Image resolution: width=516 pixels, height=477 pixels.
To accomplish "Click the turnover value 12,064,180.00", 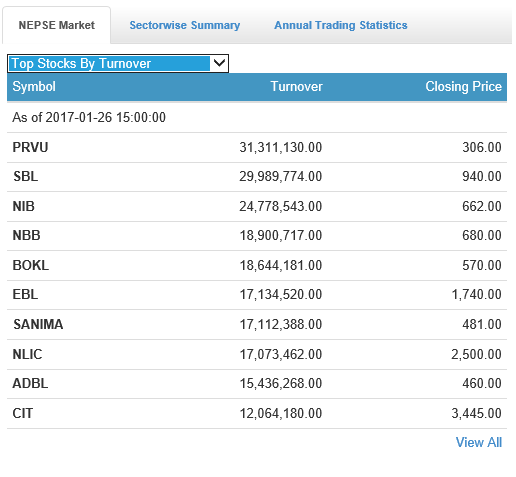I will (281, 413).
